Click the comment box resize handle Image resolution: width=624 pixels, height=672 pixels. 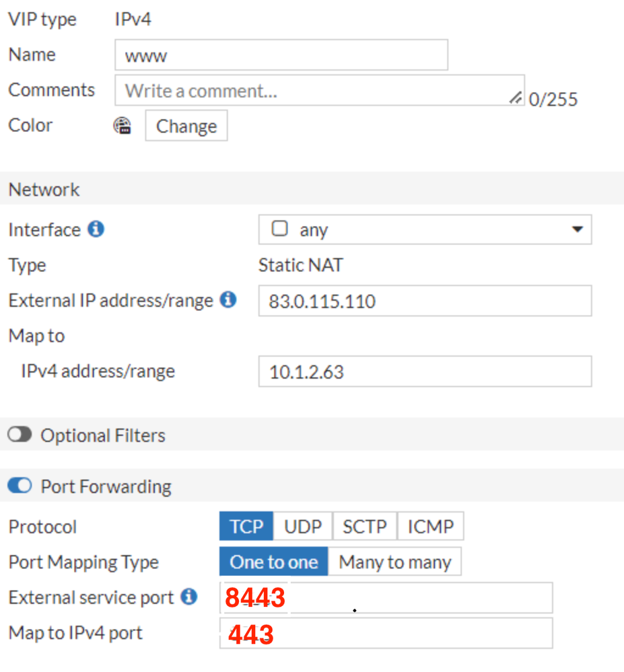pyautogui.click(x=516, y=98)
